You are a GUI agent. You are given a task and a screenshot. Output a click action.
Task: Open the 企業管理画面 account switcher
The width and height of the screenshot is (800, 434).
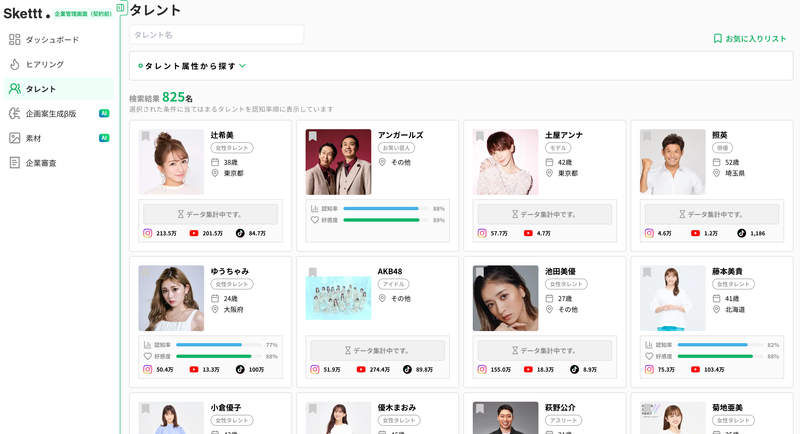[x=82, y=15]
